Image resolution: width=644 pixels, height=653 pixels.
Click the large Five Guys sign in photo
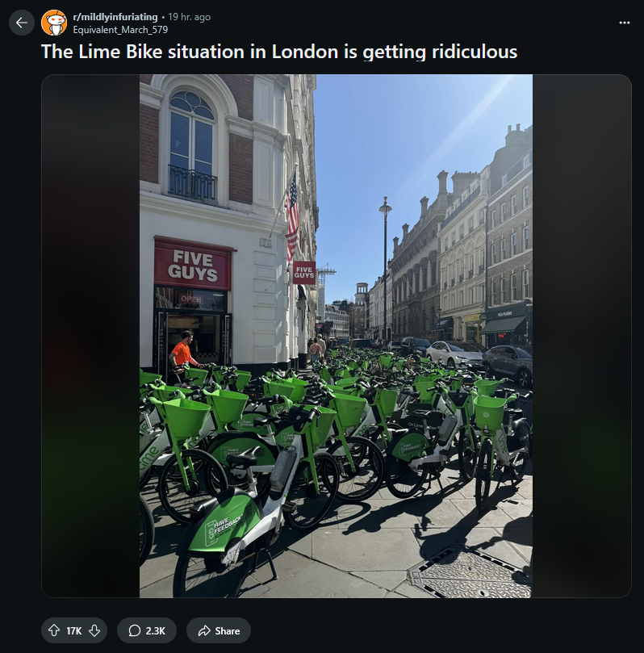[x=192, y=265]
